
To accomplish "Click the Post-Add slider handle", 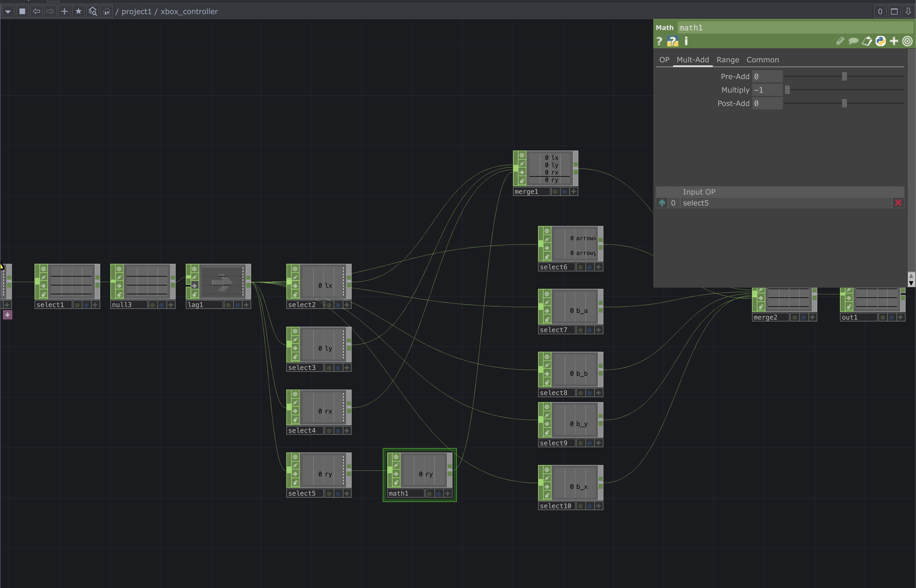I will (x=844, y=103).
